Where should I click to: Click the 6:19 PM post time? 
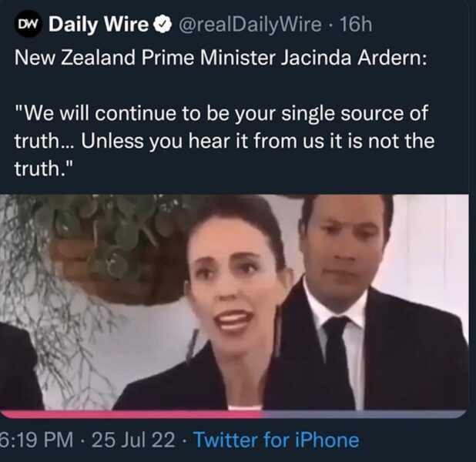click(x=36, y=440)
